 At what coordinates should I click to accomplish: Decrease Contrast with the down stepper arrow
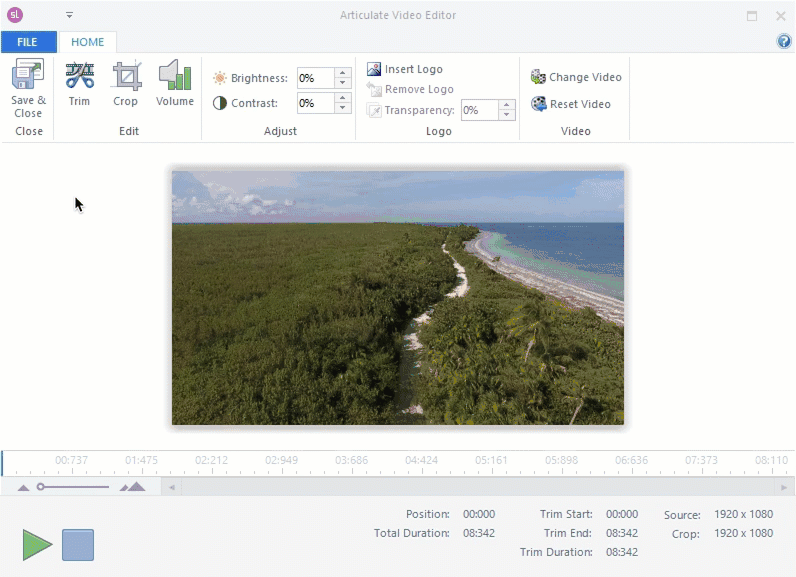(343, 108)
